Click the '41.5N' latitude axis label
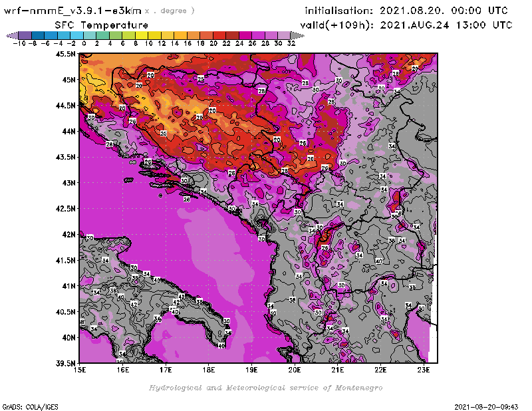 [x=65, y=260]
